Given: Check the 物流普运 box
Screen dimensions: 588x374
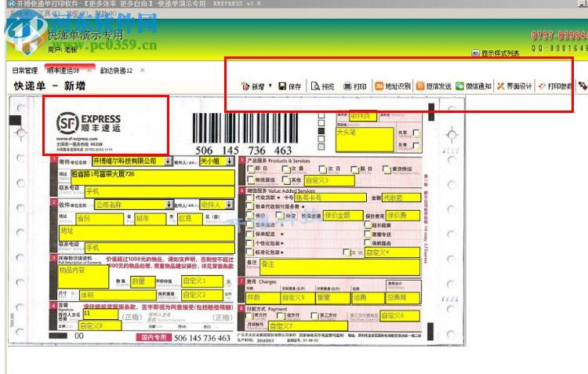Looking at the screenshot, I should tap(251, 180).
